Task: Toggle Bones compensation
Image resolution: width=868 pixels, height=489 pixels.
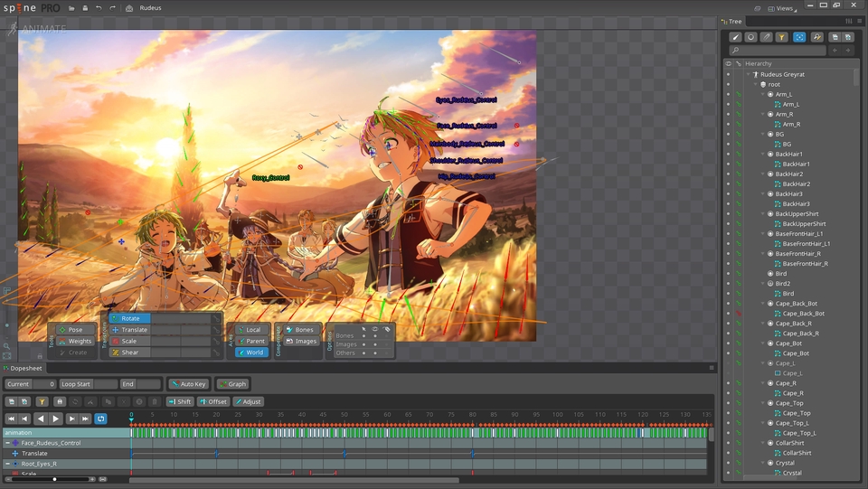Action: 301,330
